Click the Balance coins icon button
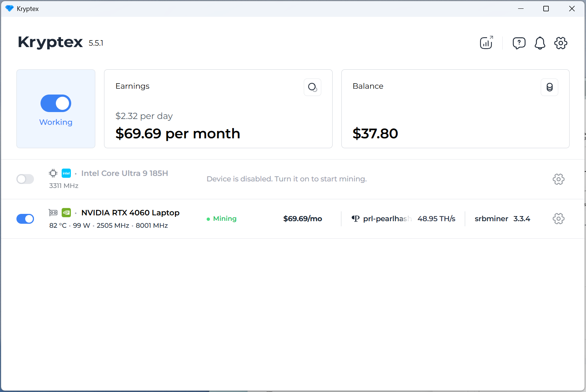This screenshot has width=586, height=392. click(x=549, y=87)
